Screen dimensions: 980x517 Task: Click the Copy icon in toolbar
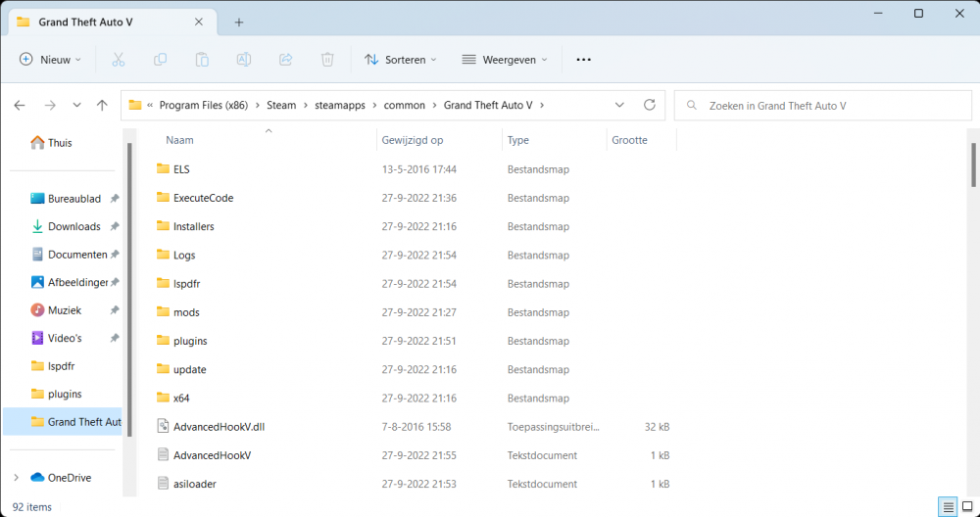point(160,60)
